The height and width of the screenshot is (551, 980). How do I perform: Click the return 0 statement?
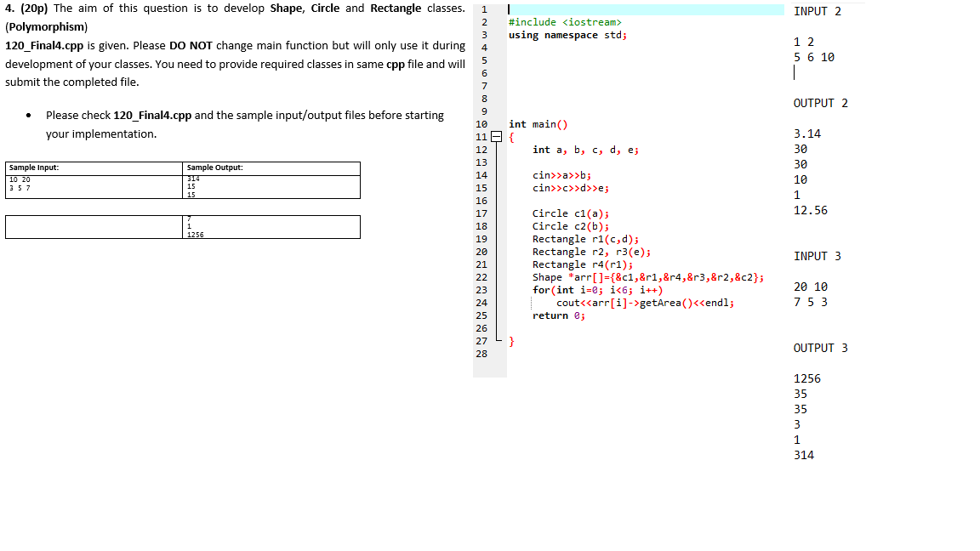point(557,315)
